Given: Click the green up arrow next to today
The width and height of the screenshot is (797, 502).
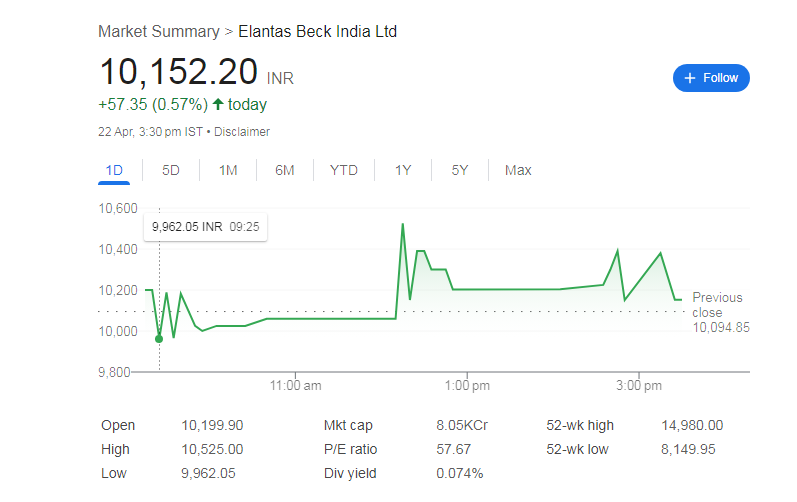Looking at the screenshot, I should click(218, 104).
